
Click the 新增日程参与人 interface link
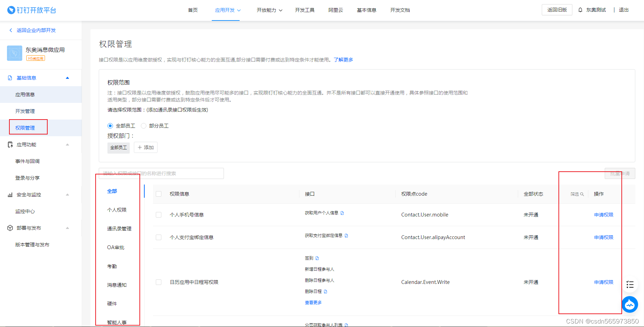click(320, 269)
